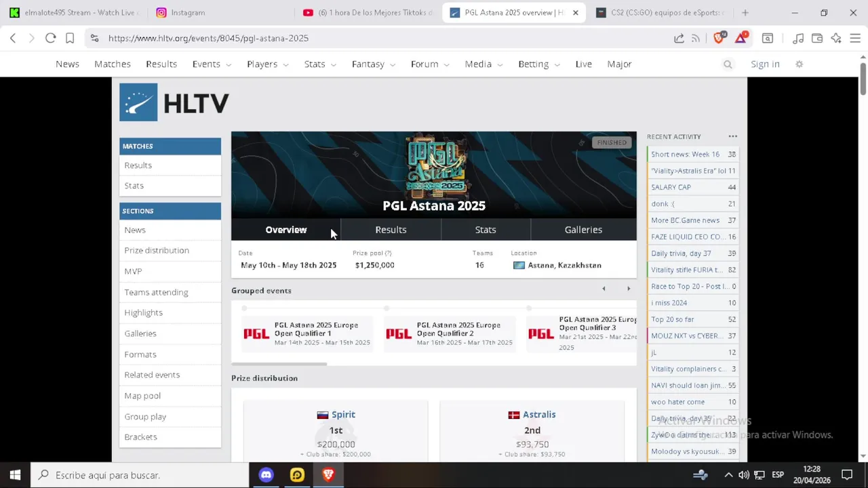
Task: Open the Recent Activity three-dots options
Action: [732, 136]
